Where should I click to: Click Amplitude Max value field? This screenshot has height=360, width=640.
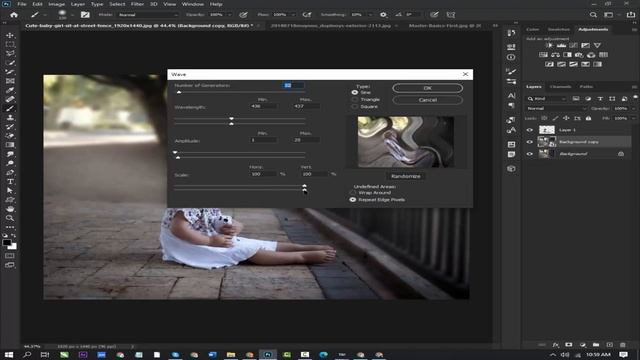(305, 140)
